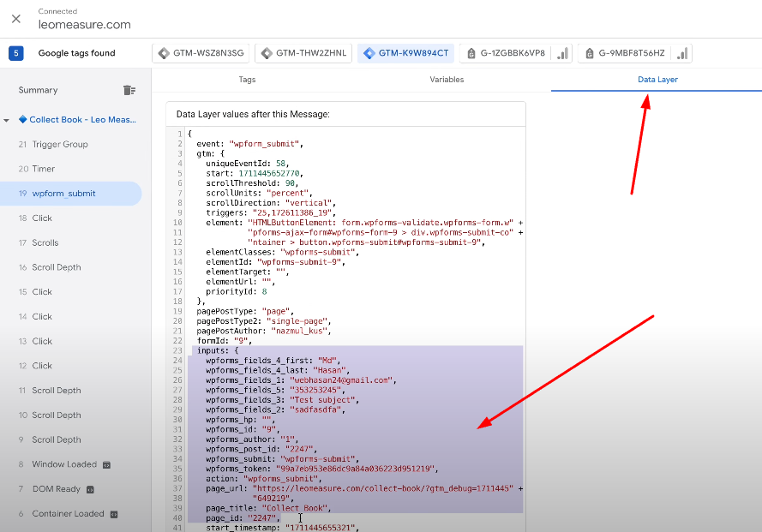Click the pagePostType: "page" code line
Screen dimensions: 762x532
245,312
